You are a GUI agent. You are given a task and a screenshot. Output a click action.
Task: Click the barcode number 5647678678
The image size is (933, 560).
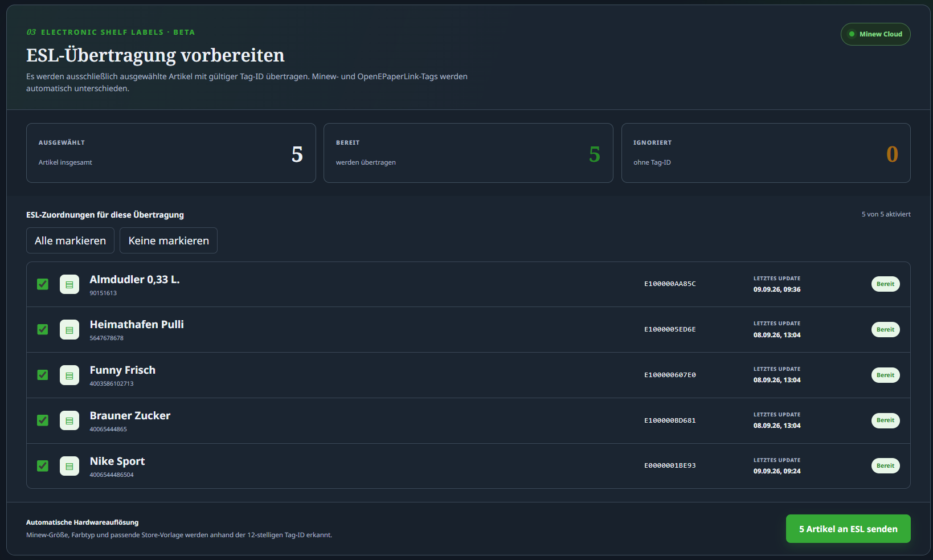click(107, 338)
